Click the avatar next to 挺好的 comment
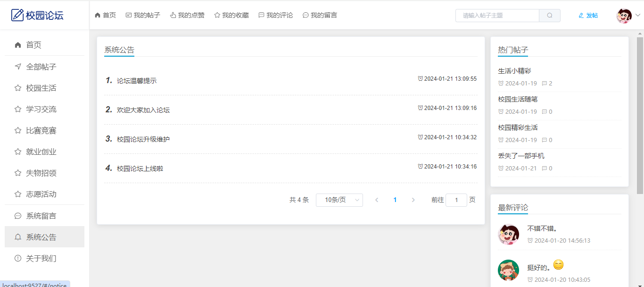Image resolution: width=644 pixels, height=287 pixels. pos(508,270)
